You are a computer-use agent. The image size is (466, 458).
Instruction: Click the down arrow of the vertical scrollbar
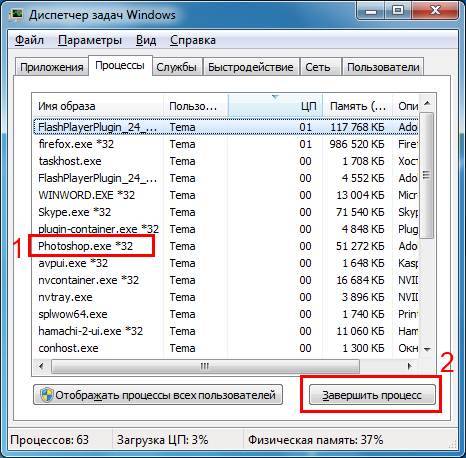click(x=427, y=349)
